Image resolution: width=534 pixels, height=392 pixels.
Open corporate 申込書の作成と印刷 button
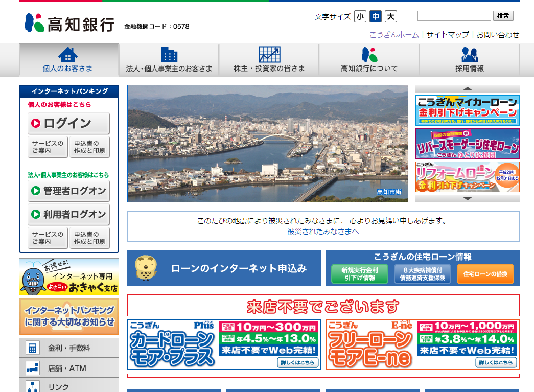(89, 238)
